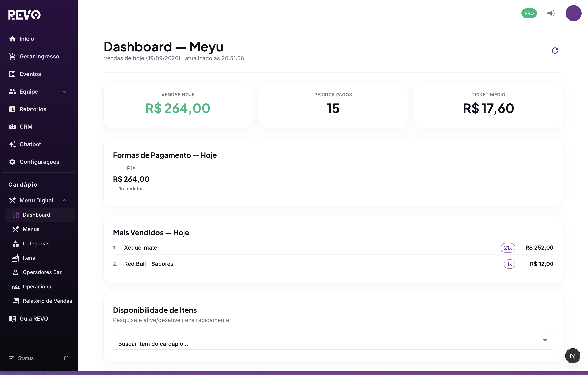588x375 pixels.
Task: Open Operadores Bar page
Action: (40, 272)
